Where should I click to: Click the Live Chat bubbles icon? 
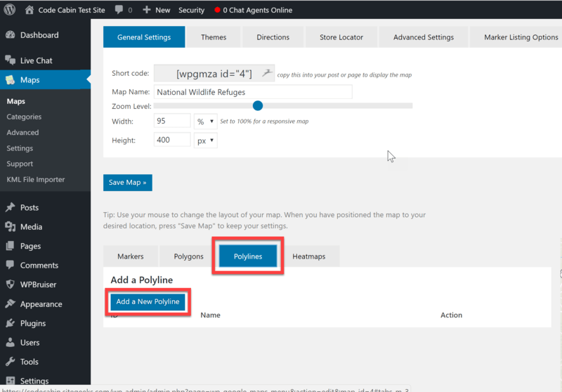[x=11, y=60]
